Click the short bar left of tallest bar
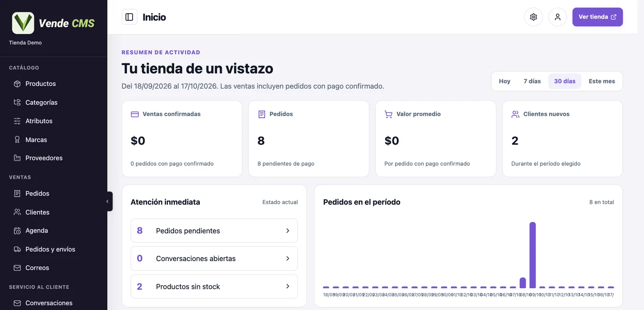Viewport: 644px width, 310px height. pos(523,283)
